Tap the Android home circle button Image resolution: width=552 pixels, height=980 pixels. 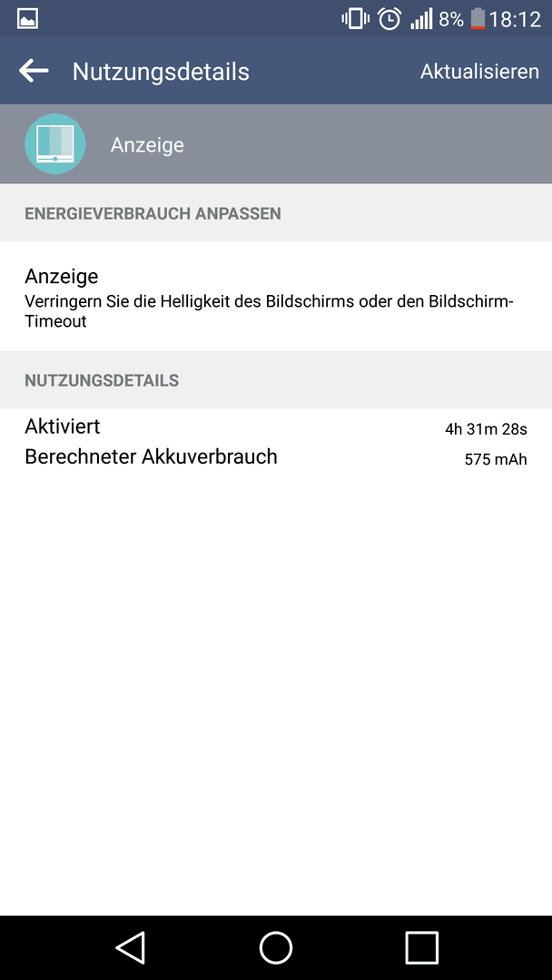pos(276,947)
